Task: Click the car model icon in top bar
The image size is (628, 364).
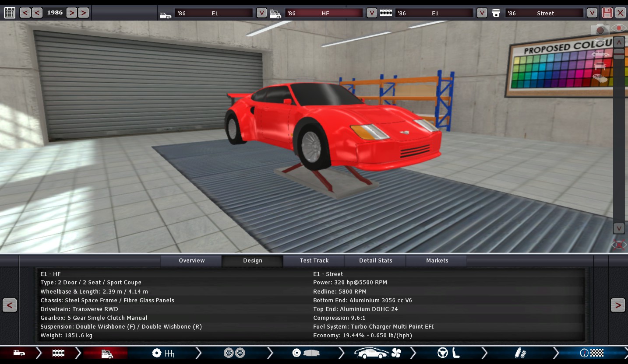Action: tap(166, 14)
